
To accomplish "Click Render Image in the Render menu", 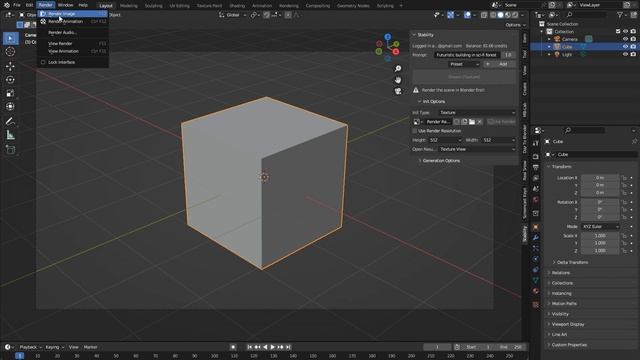I will (73, 14).
